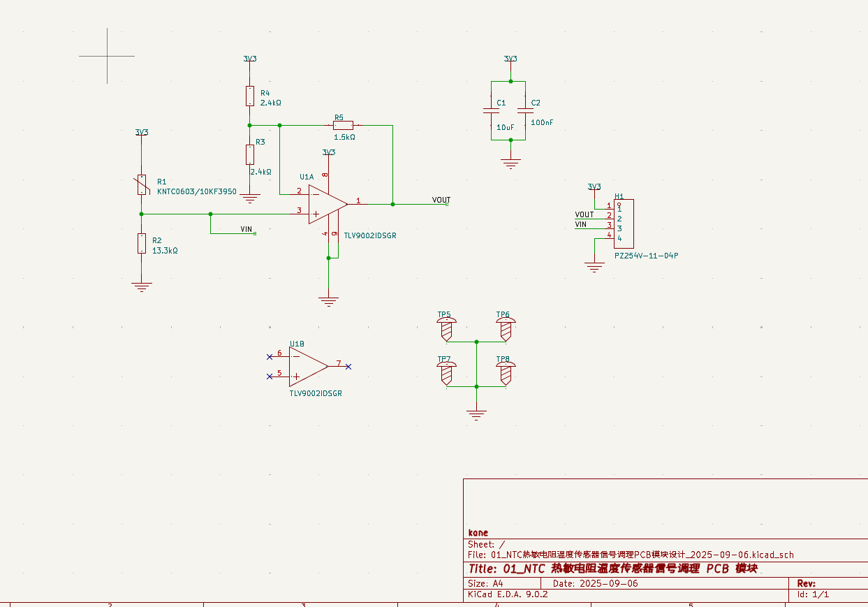This screenshot has height=607, width=868.
Task: Click the Title field in title block
Action: (x=612, y=569)
